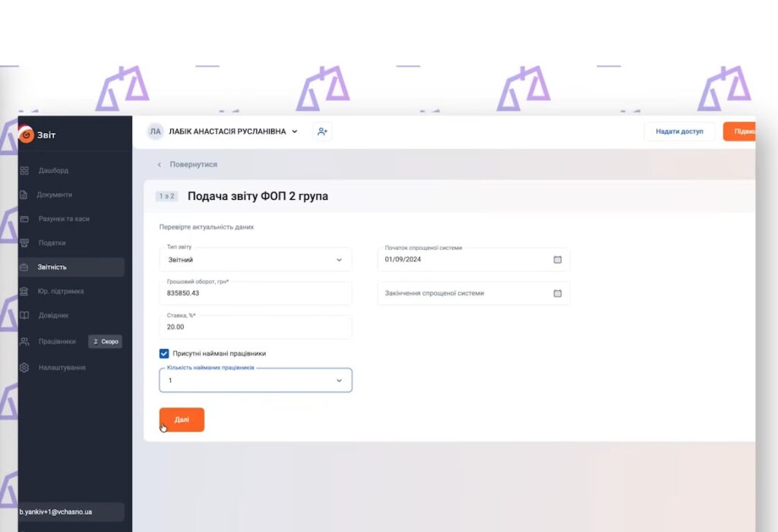Screen dimensions: 778x532
Task: Click the Звіт logo icon
Action: coord(27,135)
